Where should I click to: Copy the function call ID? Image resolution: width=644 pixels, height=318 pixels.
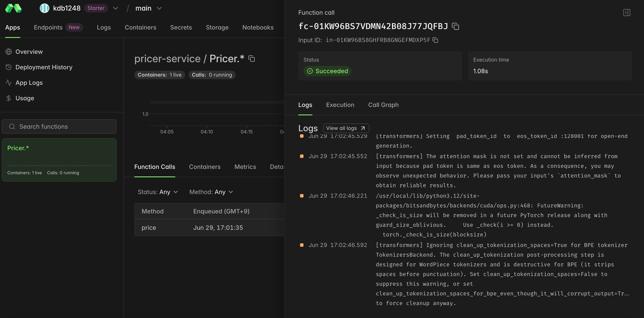pos(455,26)
